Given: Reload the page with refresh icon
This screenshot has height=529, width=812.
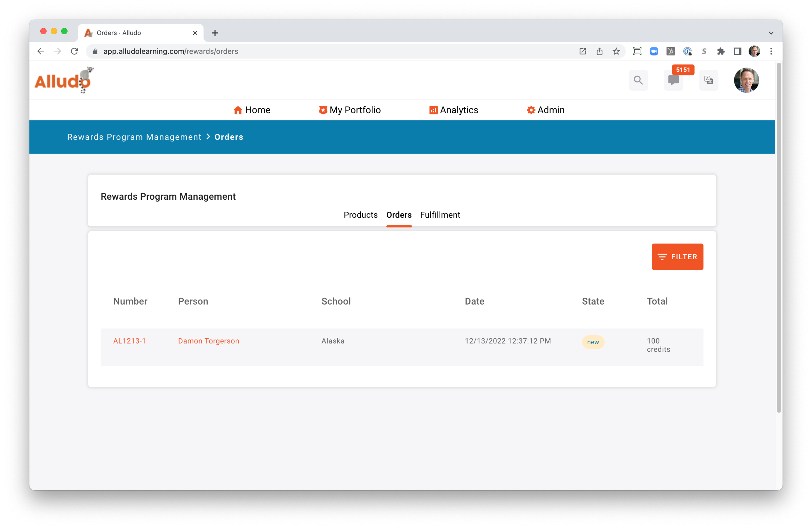Looking at the screenshot, I should (74, 51).
